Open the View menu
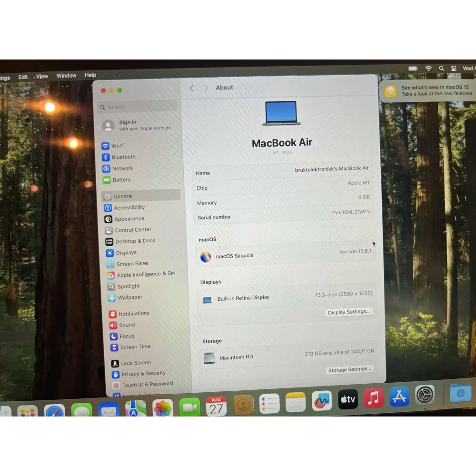The height and width of the screenshot is (476, 476). tap(42, 76)
